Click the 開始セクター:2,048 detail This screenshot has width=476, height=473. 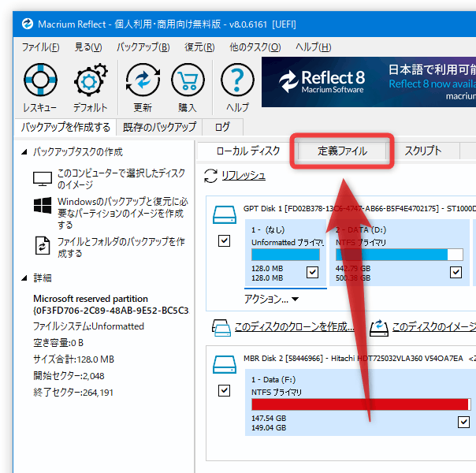[x=69, y=376]
